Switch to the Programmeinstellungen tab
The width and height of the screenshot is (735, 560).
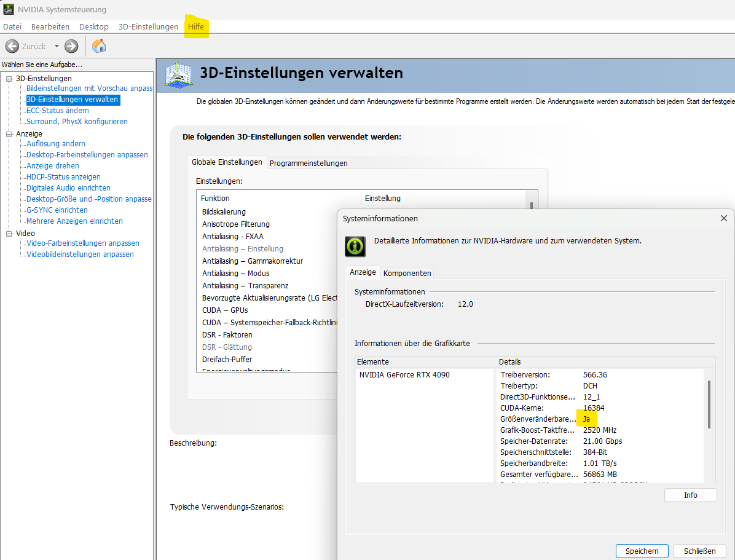[309, 164]
